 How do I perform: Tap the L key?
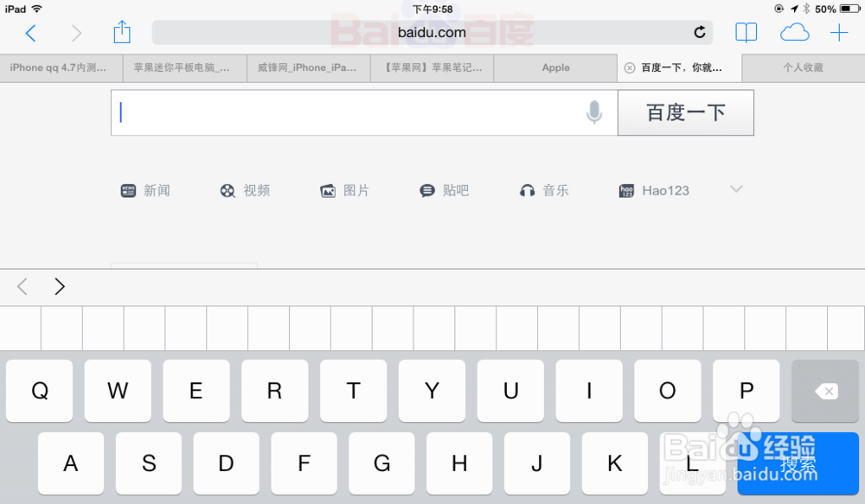[x=692, y=463]
